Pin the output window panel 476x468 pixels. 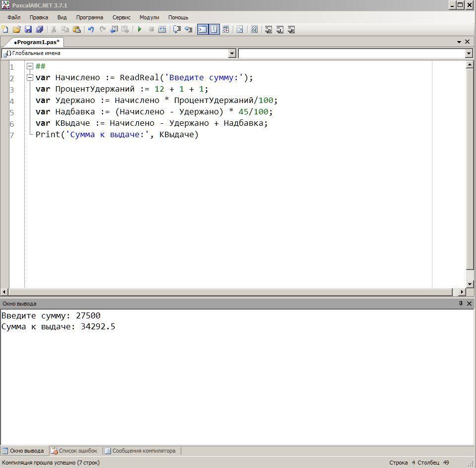461,304
